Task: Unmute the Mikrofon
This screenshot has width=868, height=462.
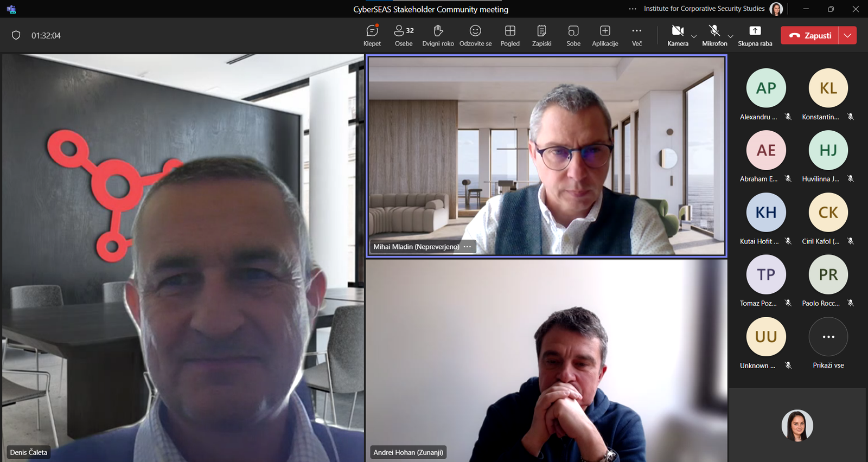Action: [x=714, y=35]
